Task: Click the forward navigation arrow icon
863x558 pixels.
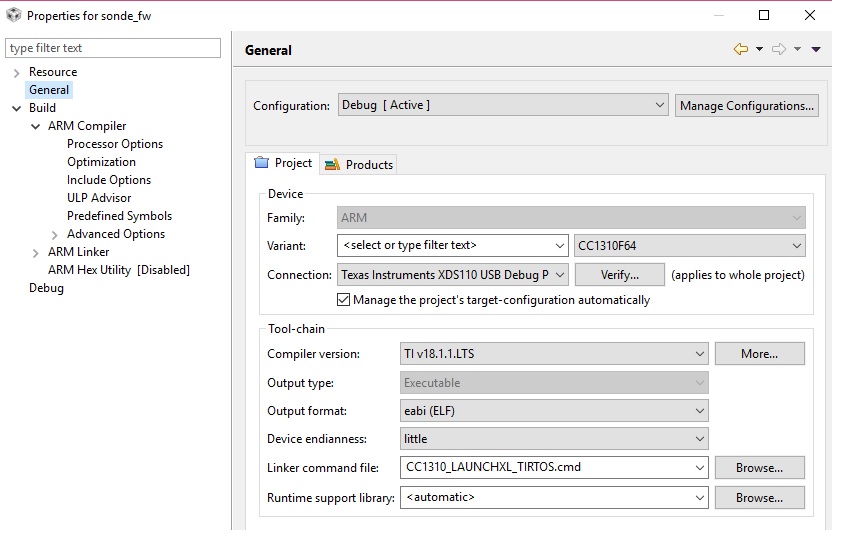Action: point(778,49)
